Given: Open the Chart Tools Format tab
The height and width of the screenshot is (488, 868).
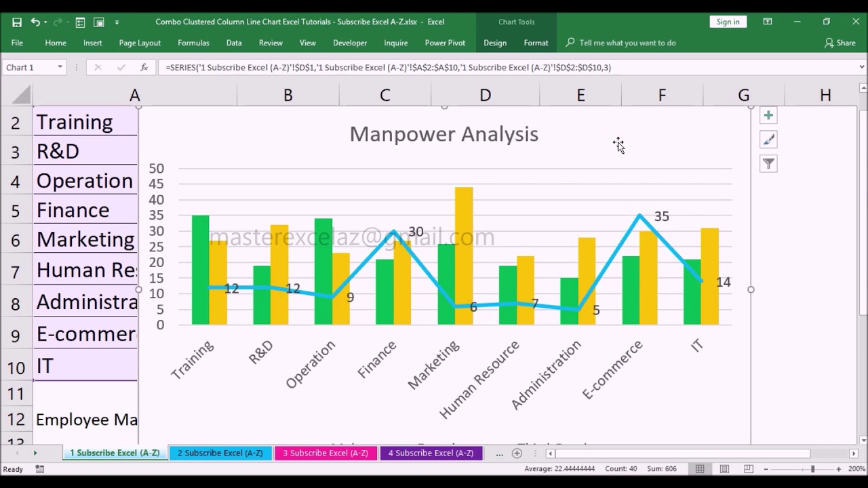Looking at the screenshot, I should pos(536,43).
